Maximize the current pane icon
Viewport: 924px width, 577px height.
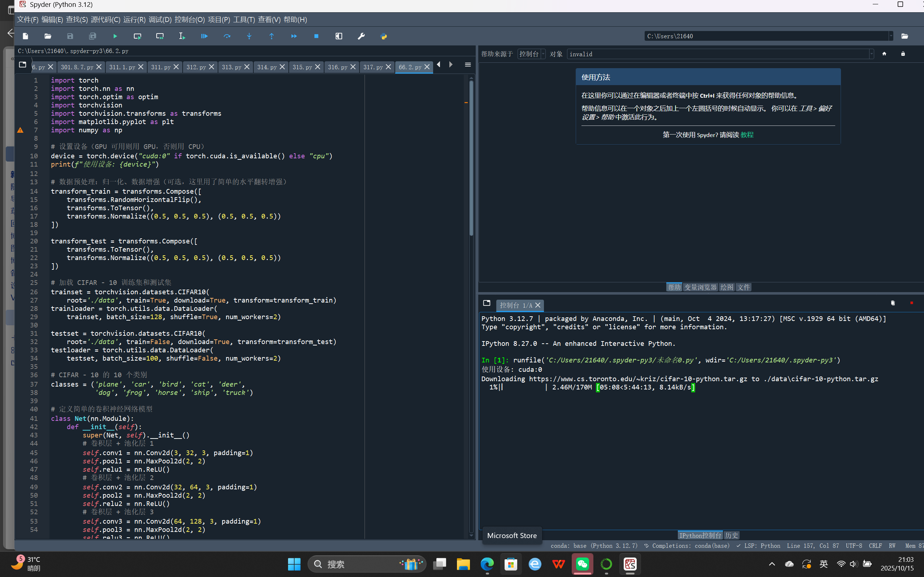[x=339, y=36]
